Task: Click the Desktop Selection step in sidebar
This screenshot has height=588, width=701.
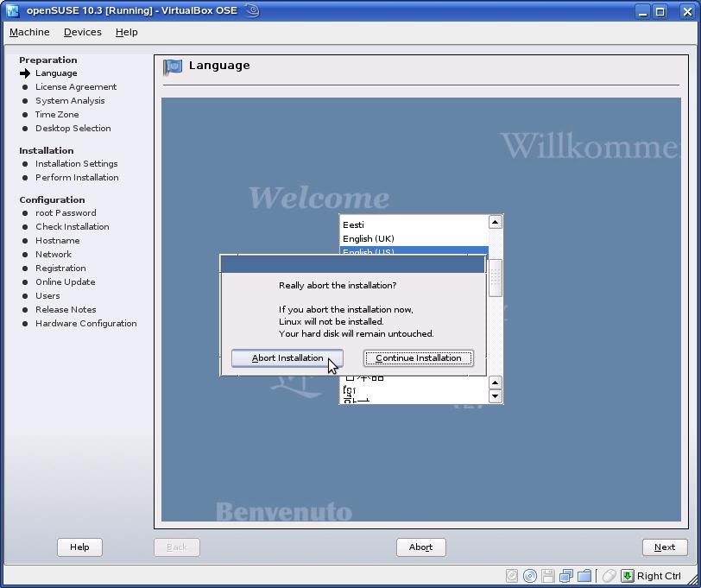Action: point(73,129)
